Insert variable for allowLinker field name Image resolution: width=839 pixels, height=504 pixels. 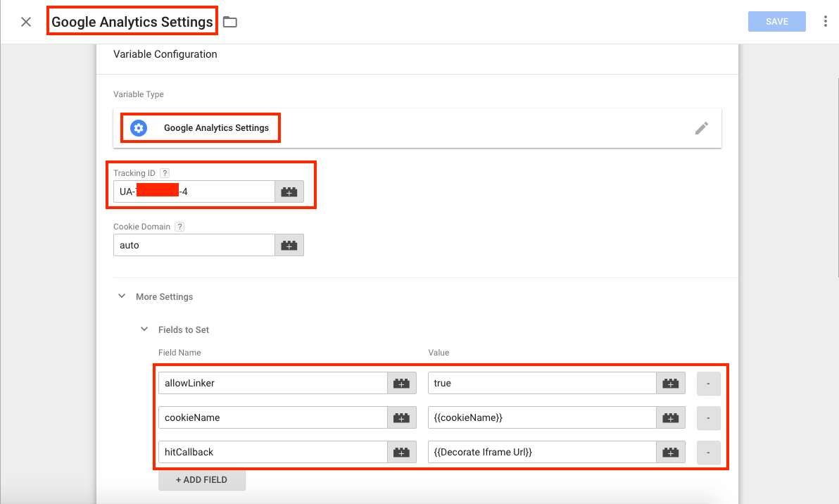[x=401, y=383]
